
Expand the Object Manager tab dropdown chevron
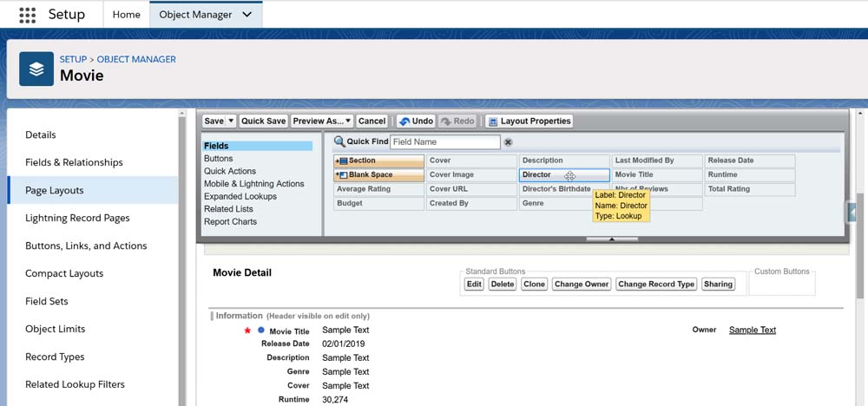click(x=247, y=15)
